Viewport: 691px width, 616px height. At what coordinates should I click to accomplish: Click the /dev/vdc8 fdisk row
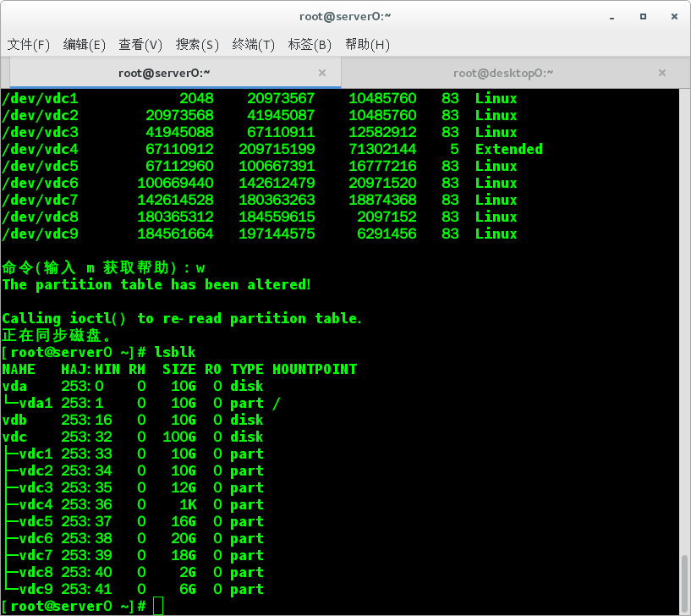(x=259, y=217)
